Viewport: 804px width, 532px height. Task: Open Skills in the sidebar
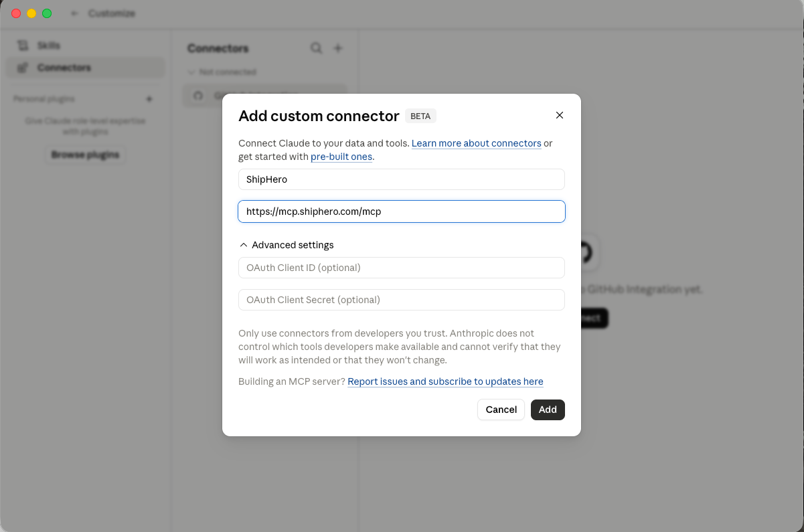pos(85,46)
